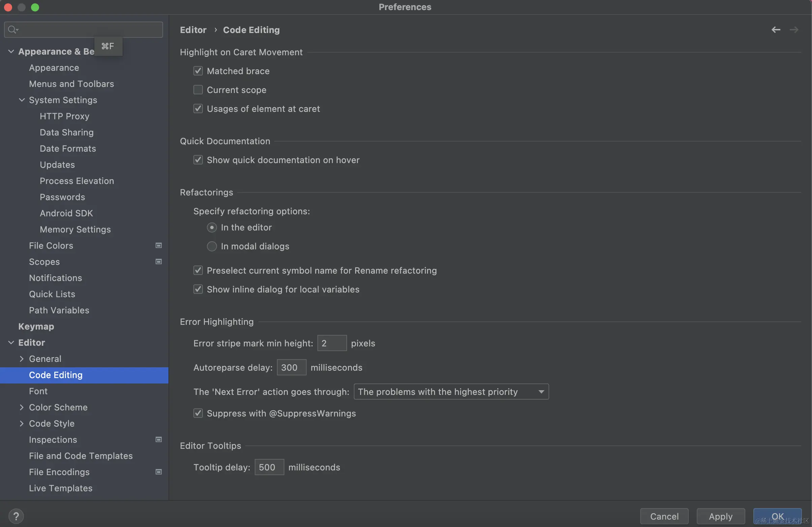Select the In modal dialogs radio button
Viewport: 812px width, 527px height.
pos(212,246)
